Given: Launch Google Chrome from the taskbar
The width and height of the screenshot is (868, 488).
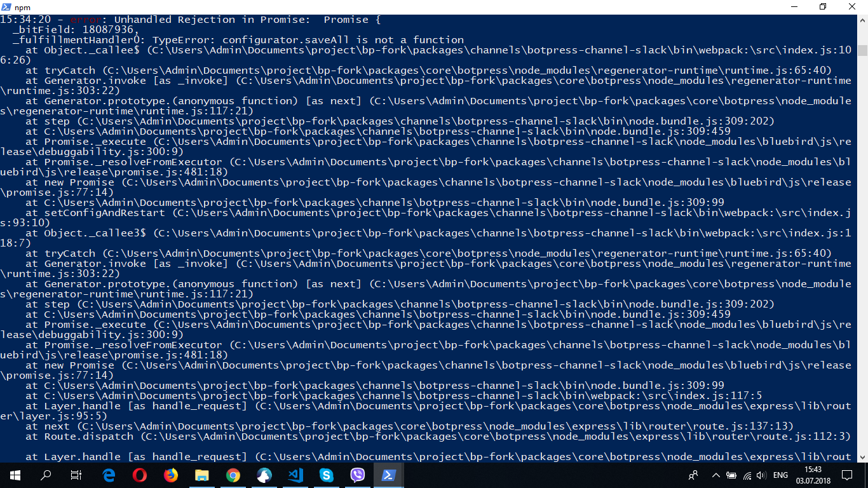Looking at the screenshot, I should click(x=233, y=475).
